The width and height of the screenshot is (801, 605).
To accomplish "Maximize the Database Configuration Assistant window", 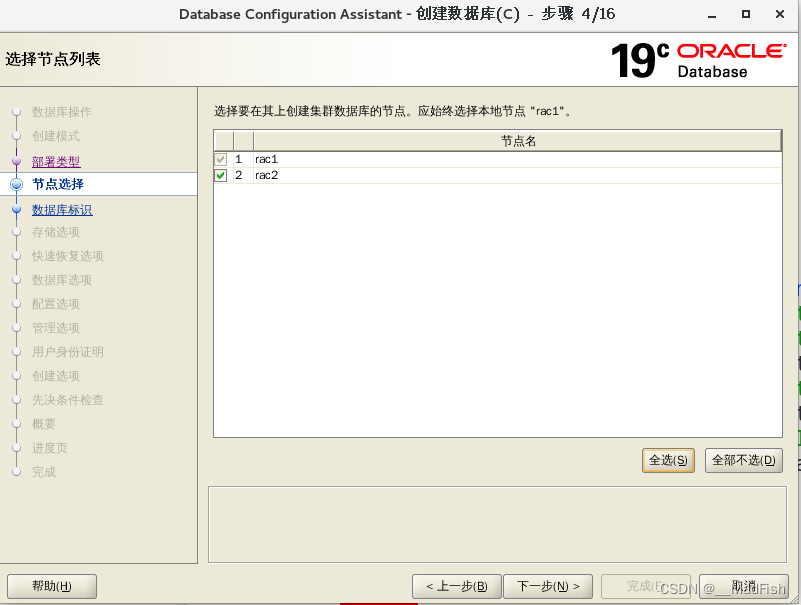I will [746, 14].
